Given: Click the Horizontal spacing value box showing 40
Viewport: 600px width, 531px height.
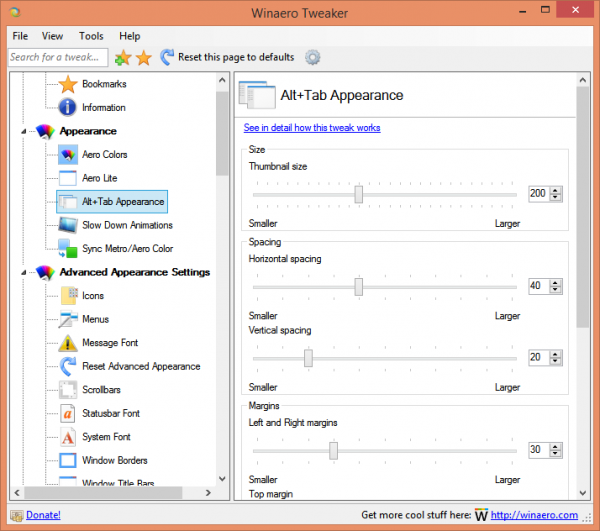Looking at the screenshot, I should click(x=539, y=286).
